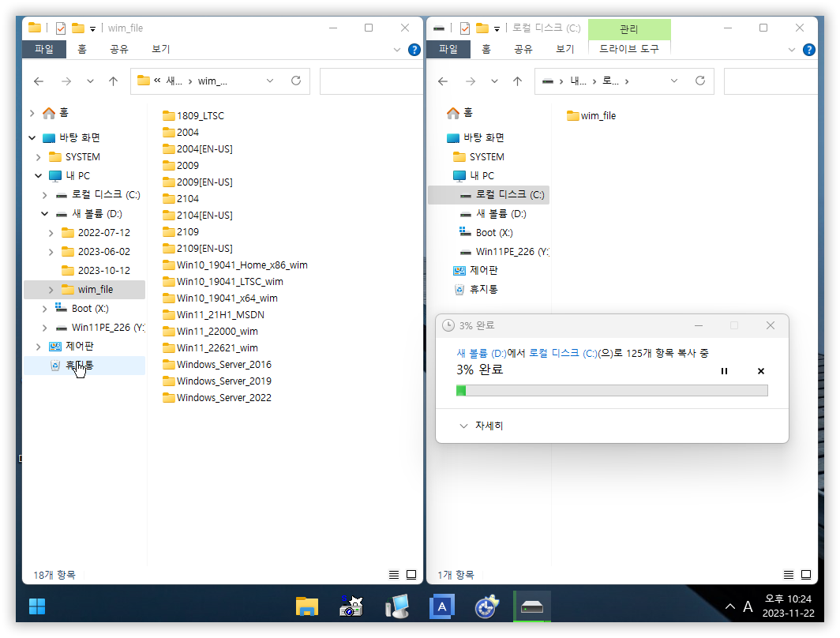Image resolution: width=840 pixels, height=638 pixels.
Task: Open the Windows Start button
Action: click(37, 606)
